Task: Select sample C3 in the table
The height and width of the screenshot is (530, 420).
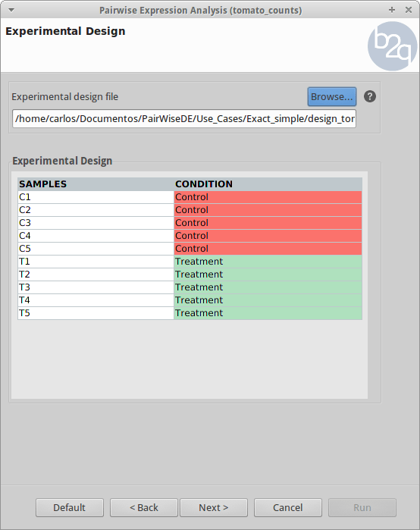Action: (96, 223)
